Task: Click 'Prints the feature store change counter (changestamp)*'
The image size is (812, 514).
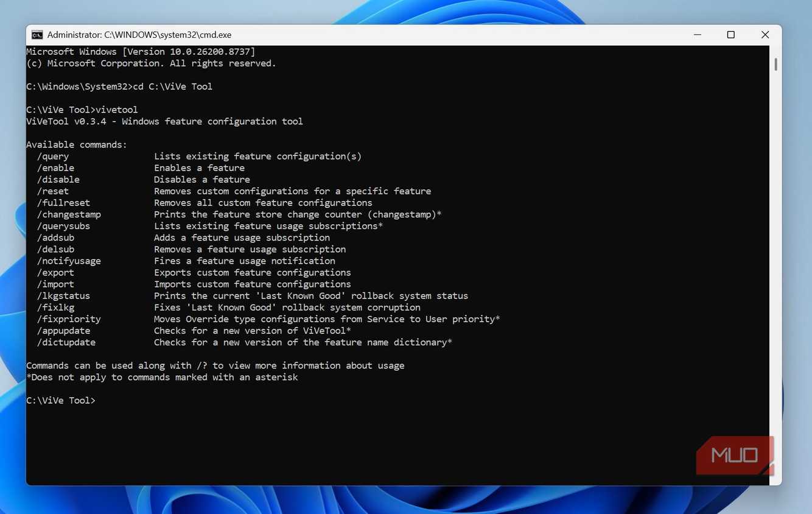Action: pos(298,214)
